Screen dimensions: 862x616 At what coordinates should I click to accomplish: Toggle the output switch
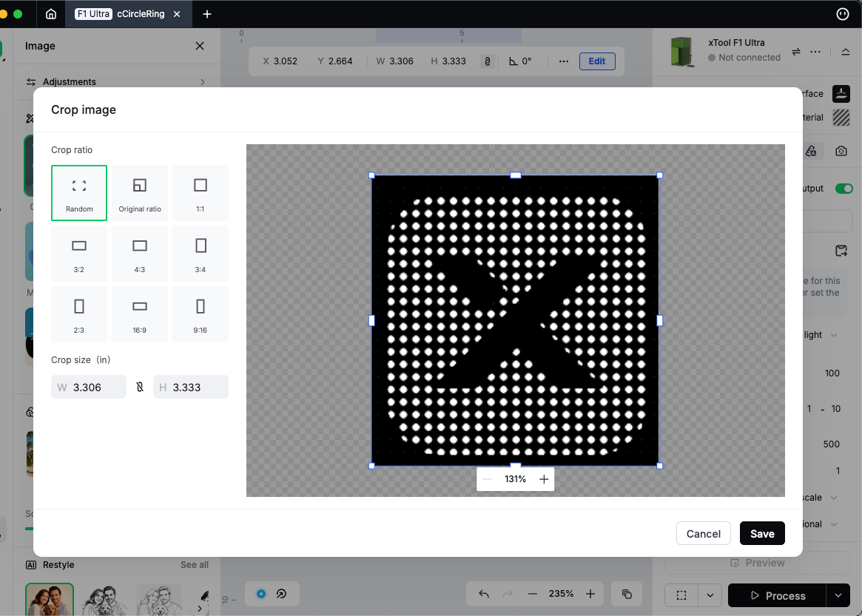click(844, 189)
